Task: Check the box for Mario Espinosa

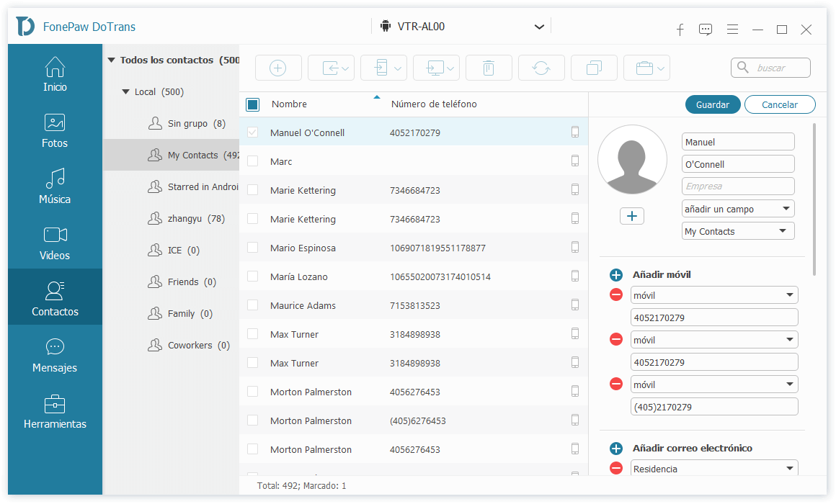Action: tap(252, 248)
